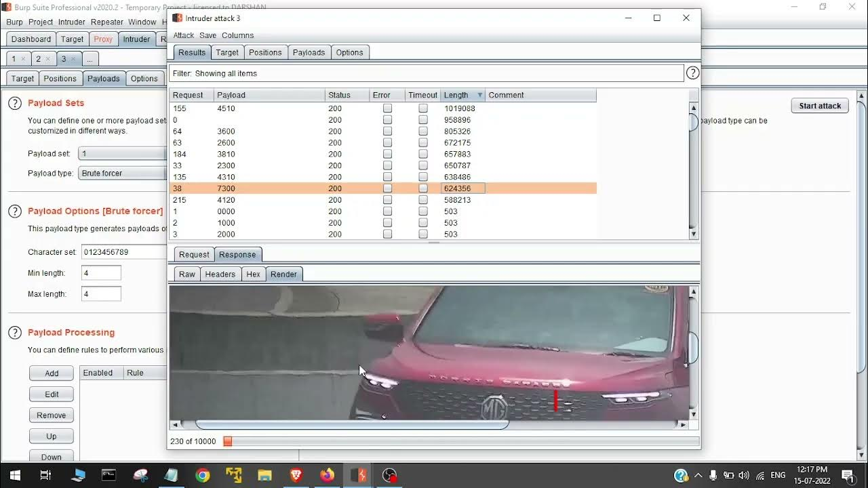
Task: Open help for Payload Options section
Action: pos(15,211)
